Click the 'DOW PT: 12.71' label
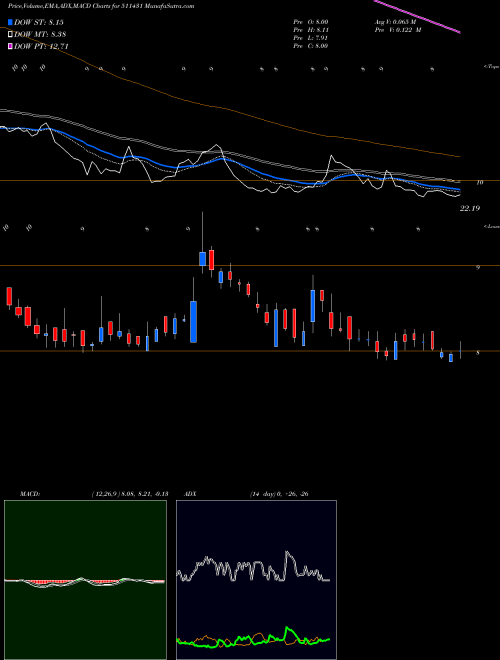The height and width of the screenshot is (660, 500). [x=41, y=47]
